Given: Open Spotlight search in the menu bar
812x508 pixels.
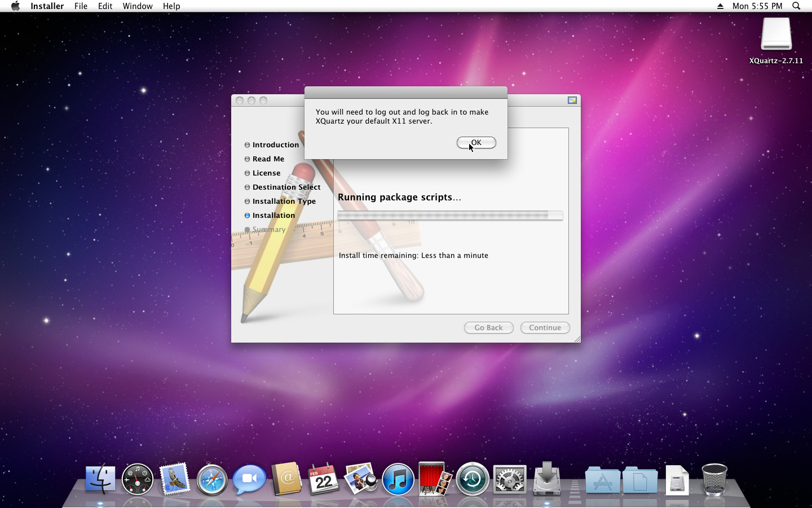Looking at the screenshot, I should point(796,6).
